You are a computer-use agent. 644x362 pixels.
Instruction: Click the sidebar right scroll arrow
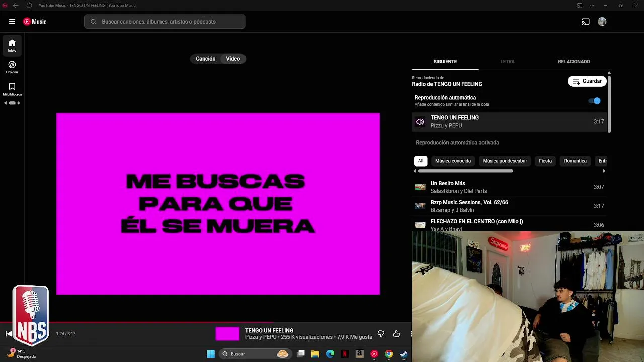pyautogui.click(x=19, y=103)
